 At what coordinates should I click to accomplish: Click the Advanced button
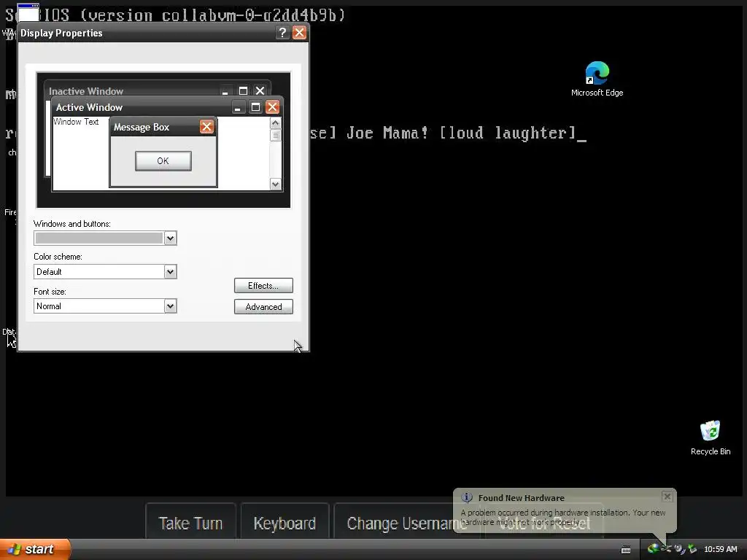(x=263, y=307)
